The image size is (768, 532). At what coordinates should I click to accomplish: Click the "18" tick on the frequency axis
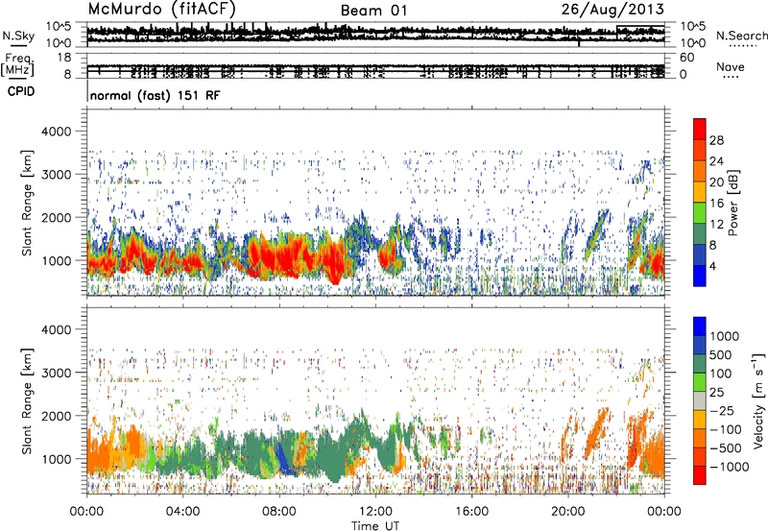(64, 58)
